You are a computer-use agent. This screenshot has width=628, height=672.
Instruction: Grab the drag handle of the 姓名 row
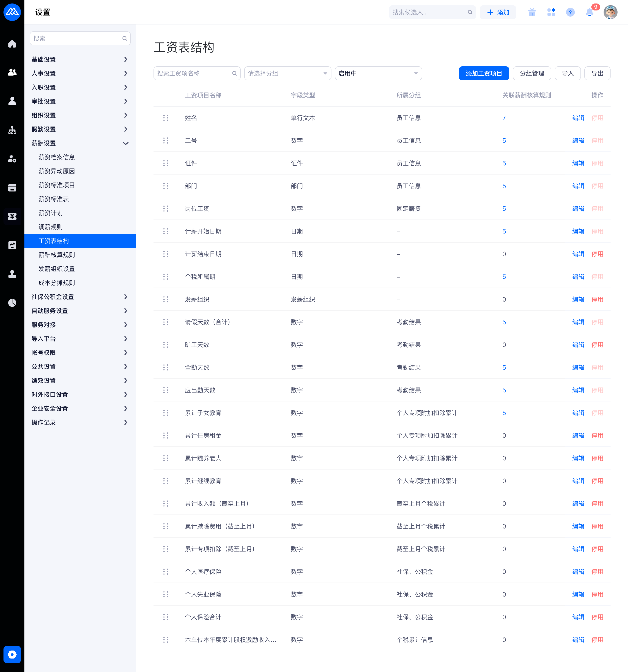click(166, 118)
